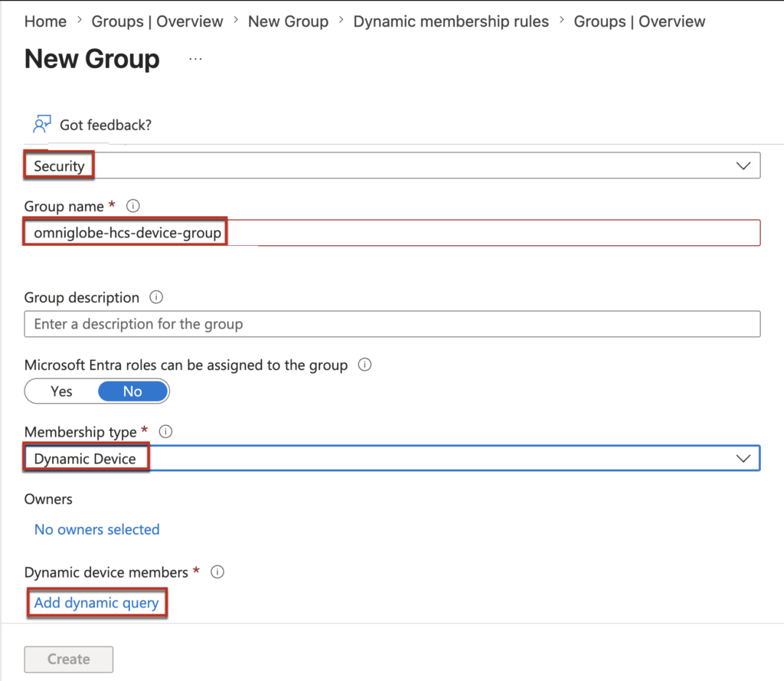
Task: Click the Add dynamic query link
Action: pos(96,603)
